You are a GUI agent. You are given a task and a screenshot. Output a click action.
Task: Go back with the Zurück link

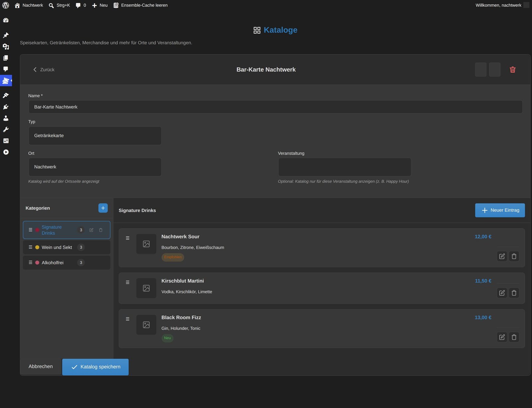pyautogui.click(x=44, y=70)
